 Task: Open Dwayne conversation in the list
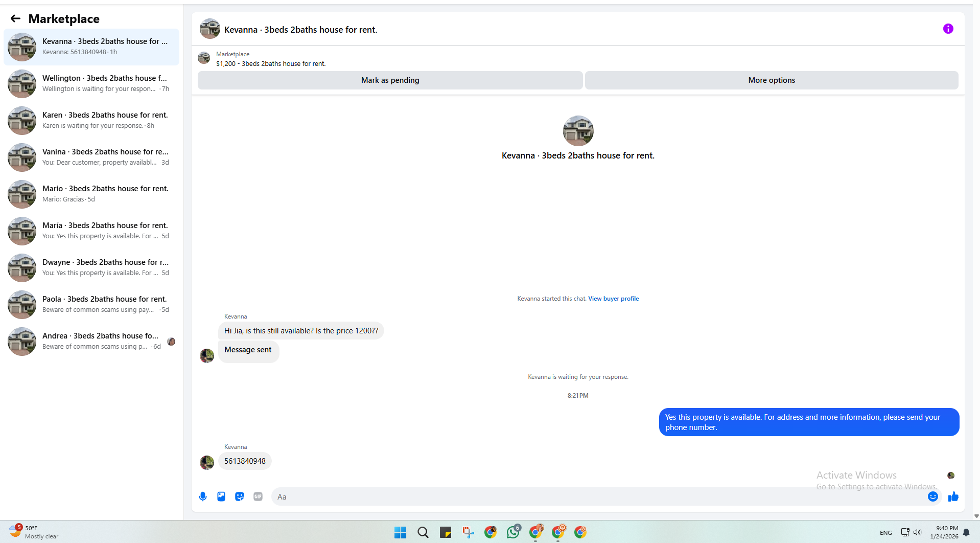[x=91, y=268]
